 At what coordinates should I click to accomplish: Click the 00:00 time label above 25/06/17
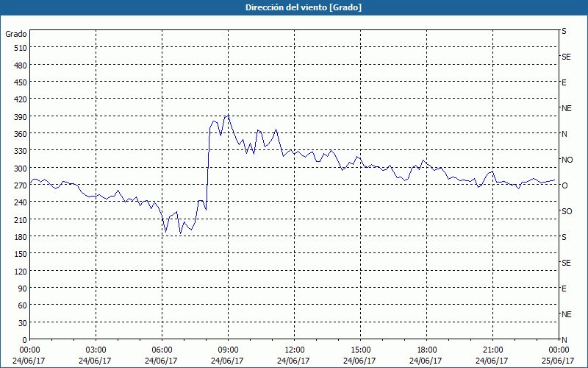click(x=559, y=350)
